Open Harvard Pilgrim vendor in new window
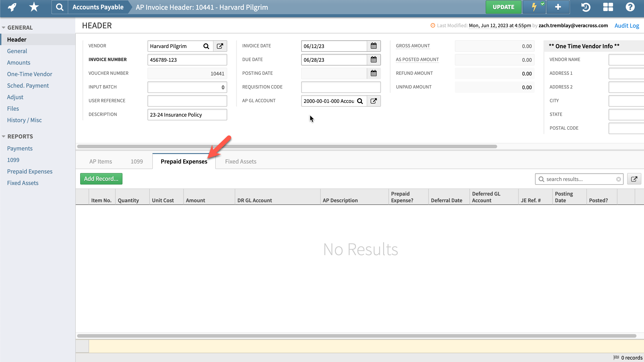The height and width of the screenshot is (362, 644). pos(220,46)
